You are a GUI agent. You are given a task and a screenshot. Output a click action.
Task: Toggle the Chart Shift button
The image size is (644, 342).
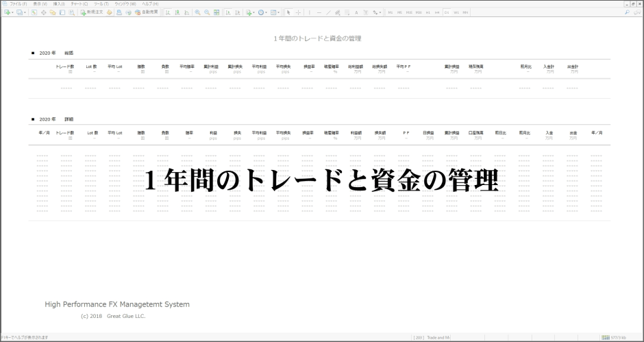click(x=238, y=12)
